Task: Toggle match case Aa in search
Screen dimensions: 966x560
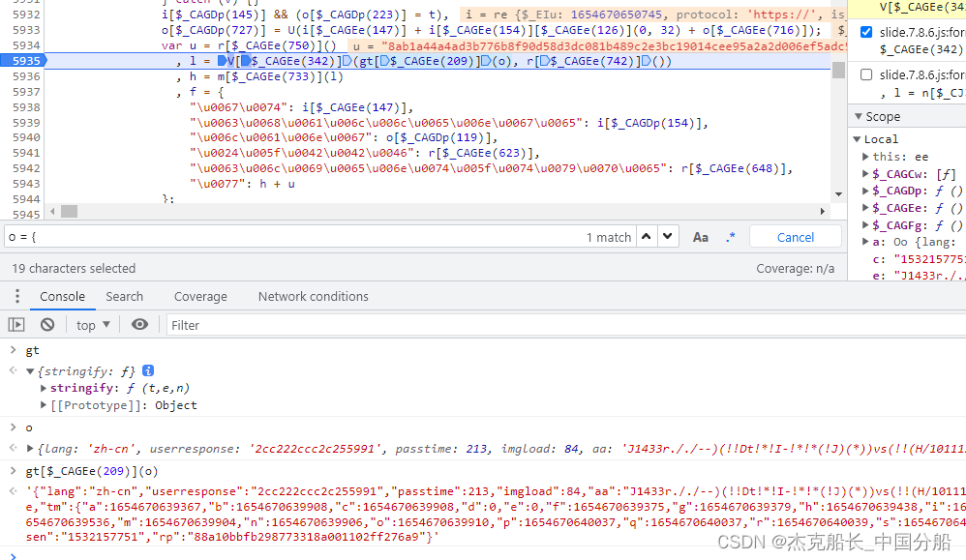Action: pyautogui.click(x=701, y=238)
